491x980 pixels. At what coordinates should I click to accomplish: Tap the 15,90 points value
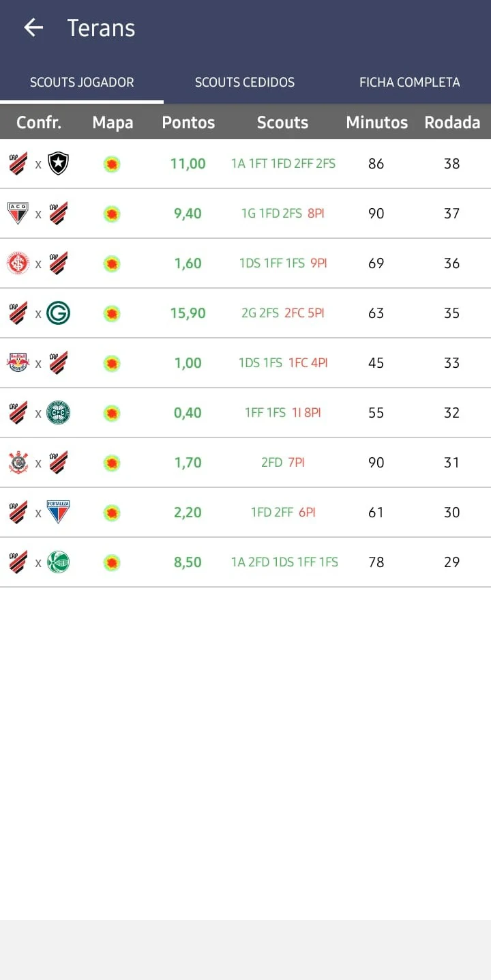click(188, 313)
